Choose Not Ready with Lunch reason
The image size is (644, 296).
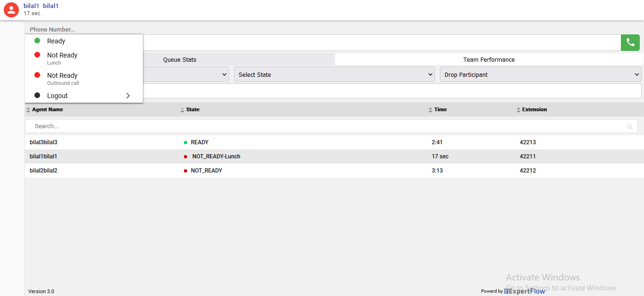62,58
